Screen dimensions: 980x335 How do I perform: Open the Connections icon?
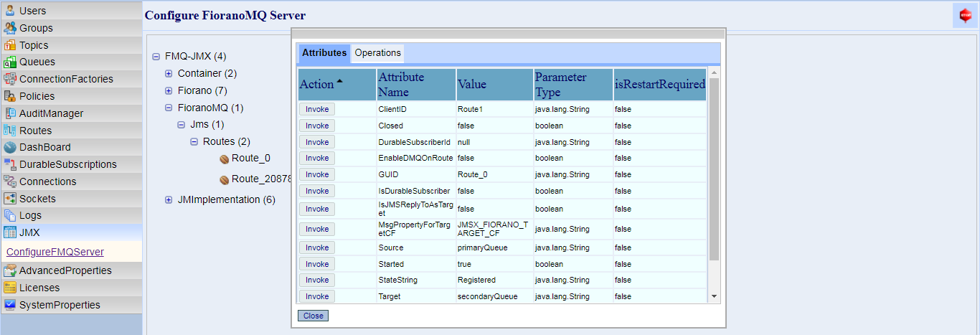pyautogui.click(x=10, y=181)
